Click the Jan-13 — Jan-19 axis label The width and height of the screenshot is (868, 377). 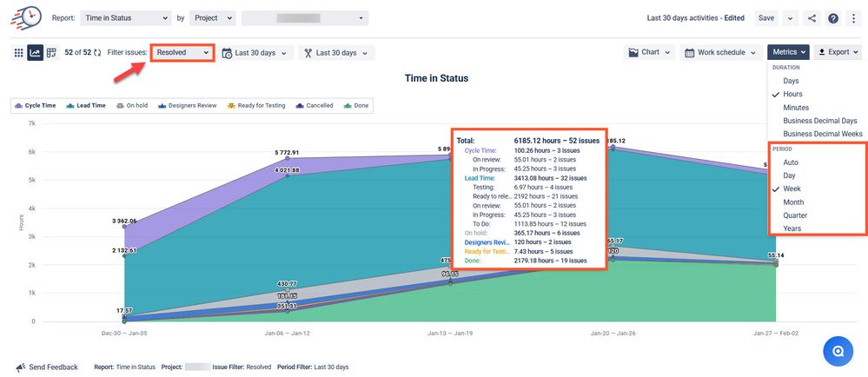[x=450, y=334]
